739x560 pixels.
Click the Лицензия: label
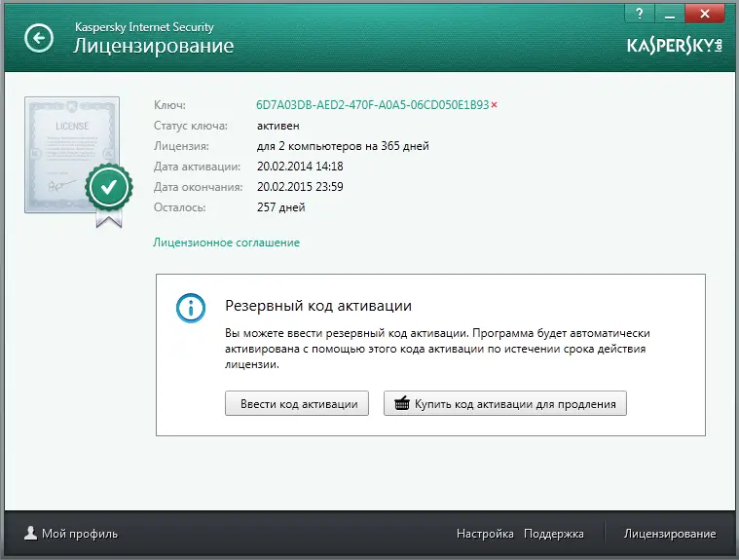(181, 146)
